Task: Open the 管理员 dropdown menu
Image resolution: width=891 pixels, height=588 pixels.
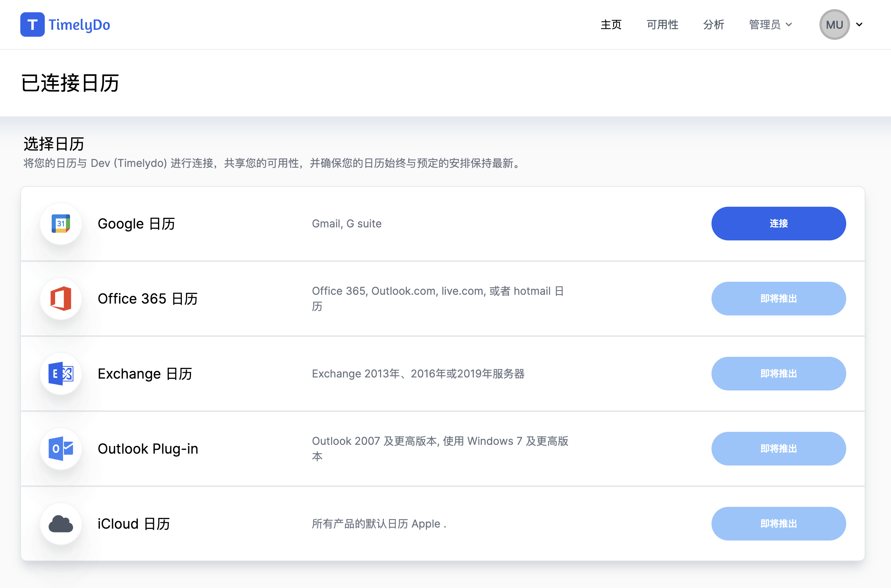Action: (x=770, y=24)
